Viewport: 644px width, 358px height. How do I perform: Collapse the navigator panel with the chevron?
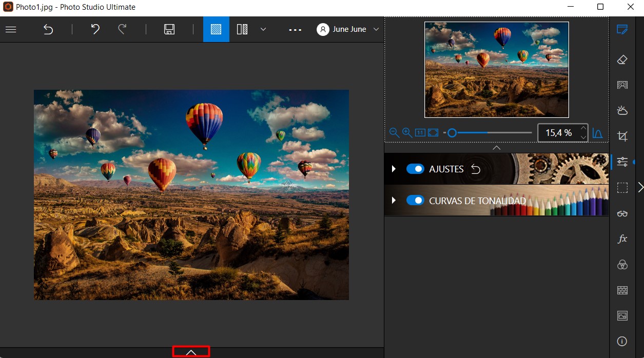point(496,148)
